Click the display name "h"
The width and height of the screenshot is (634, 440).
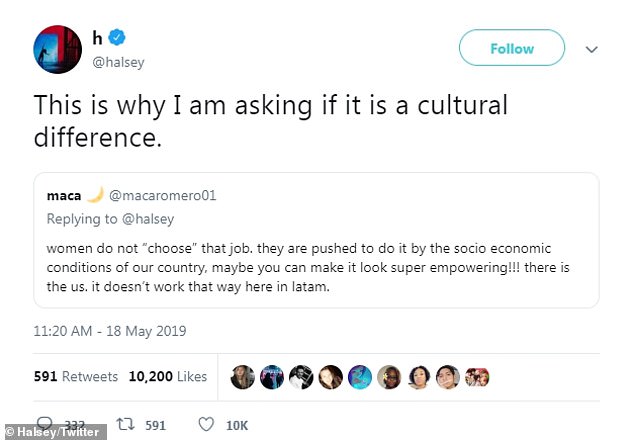click(98, 37)
